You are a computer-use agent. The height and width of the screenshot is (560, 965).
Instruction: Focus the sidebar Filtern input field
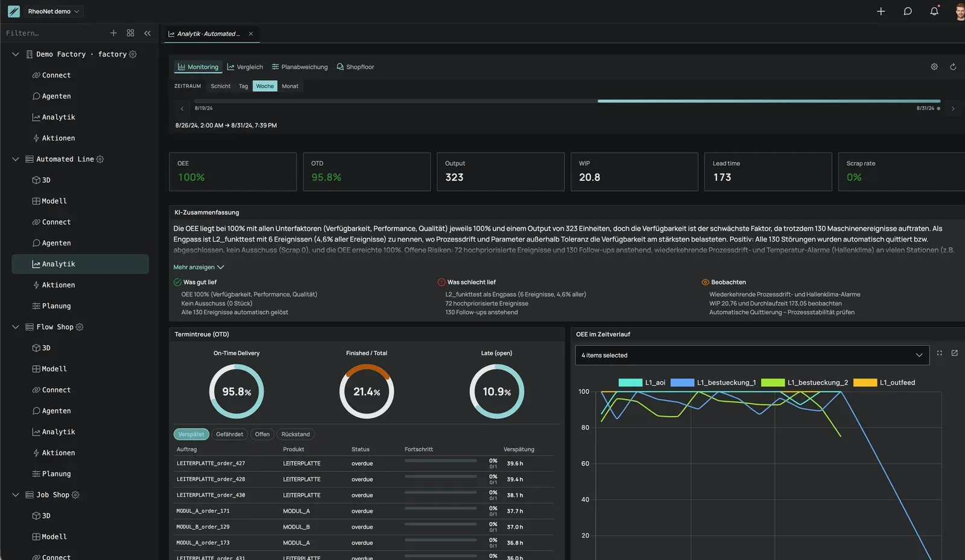[54, 33]
